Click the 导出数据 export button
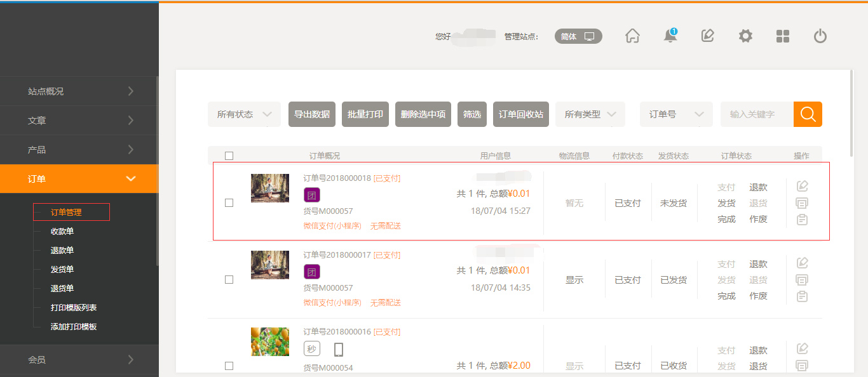This screenshot has height=377, width=868. tap(312, 114)
